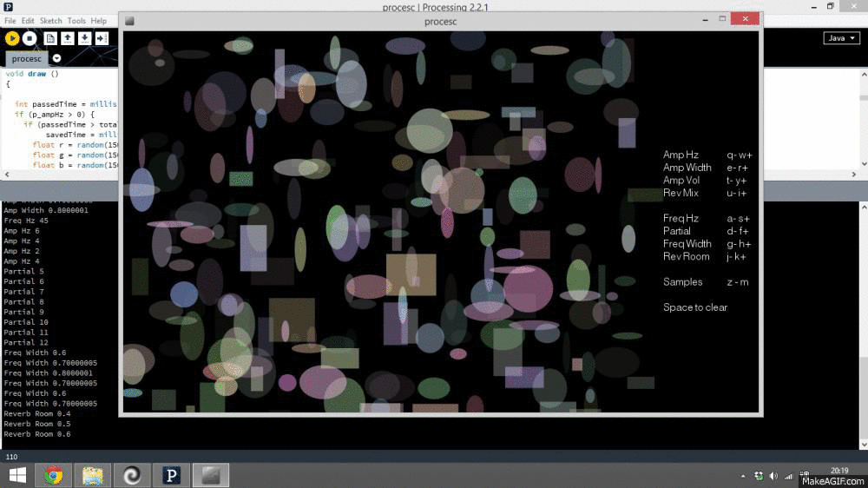This screenshot has height=488, width=868.
Task: Open the Tools menu
Action: (x=76, y=21)
